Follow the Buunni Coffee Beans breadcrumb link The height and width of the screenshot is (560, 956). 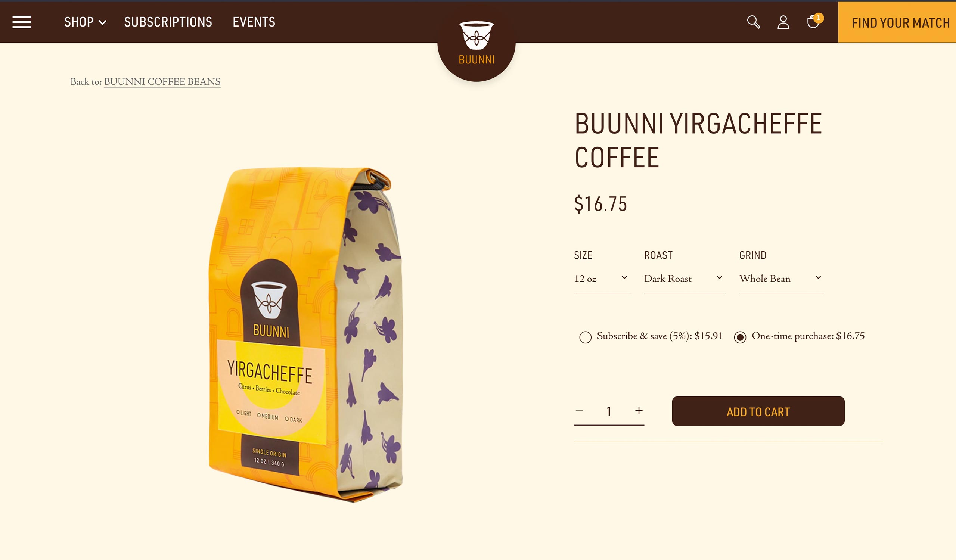(x=162, y=81)
